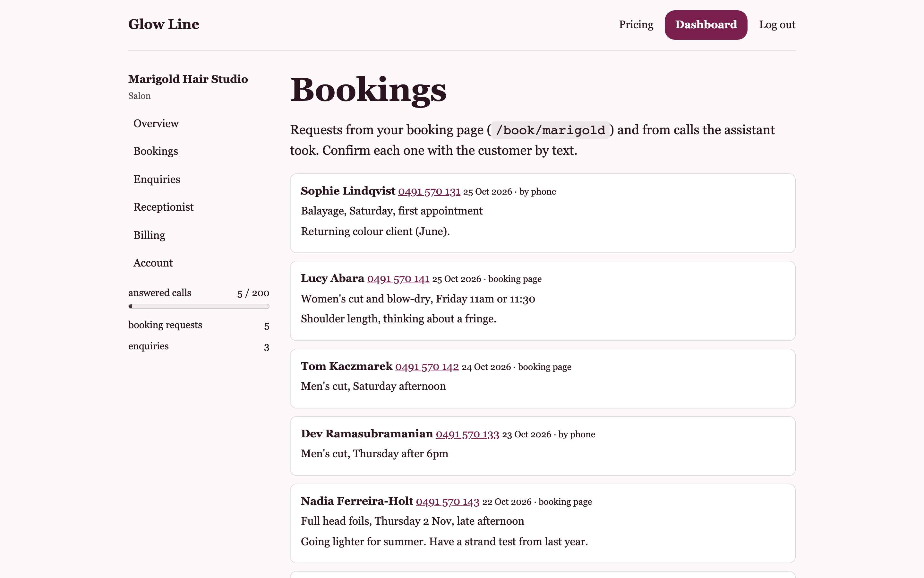Viewport: 924px width, 578px height.
Task: Click the name Sophie Lindqvist
Action: [x=348, y=191]
